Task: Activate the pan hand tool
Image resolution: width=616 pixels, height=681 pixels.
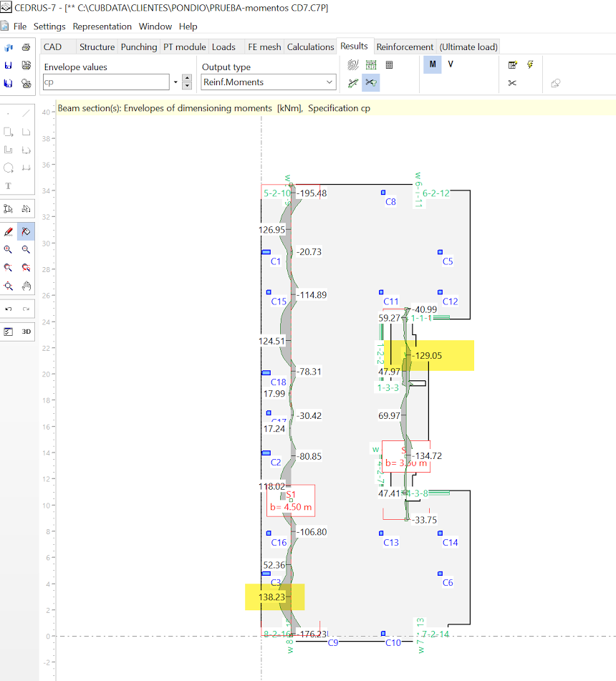Action: pos(26,286)
